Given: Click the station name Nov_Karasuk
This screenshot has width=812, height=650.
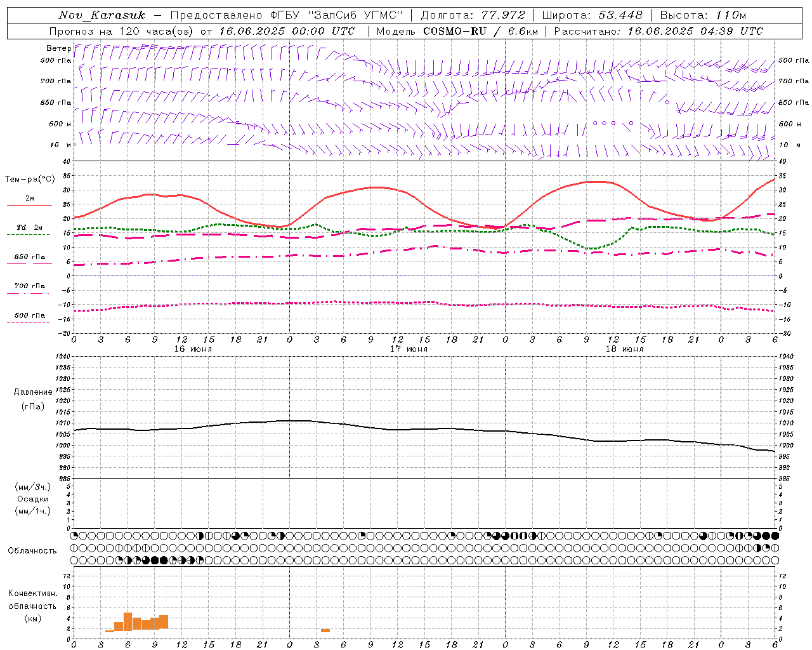Looking at the screenshot, I should point(101,15).
